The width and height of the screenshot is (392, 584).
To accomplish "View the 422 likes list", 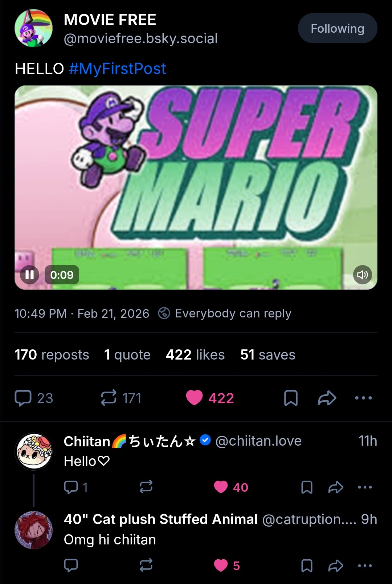I will coord(195,355).
